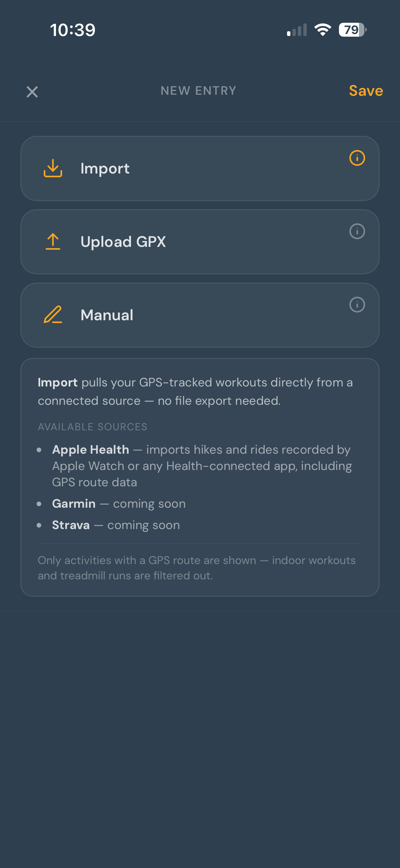This screenshot has height=868, width=400.
Task: Tap the Available Sources heading
Action: 93,427
